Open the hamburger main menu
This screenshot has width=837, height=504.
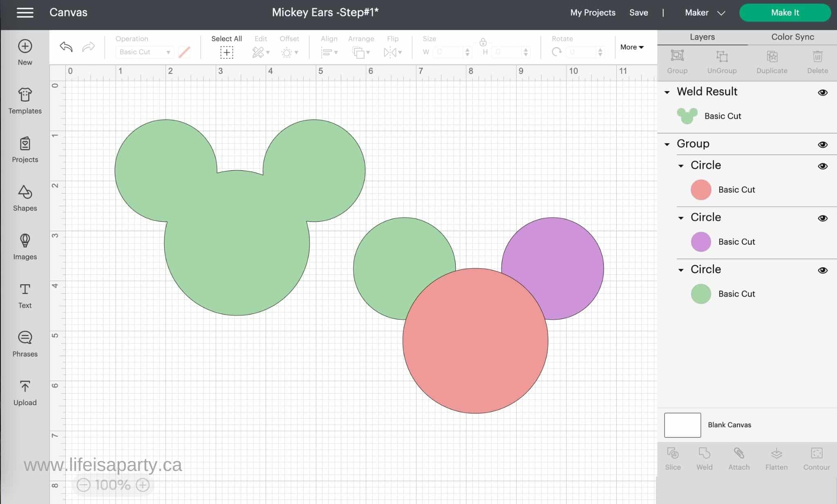point(25,13)
